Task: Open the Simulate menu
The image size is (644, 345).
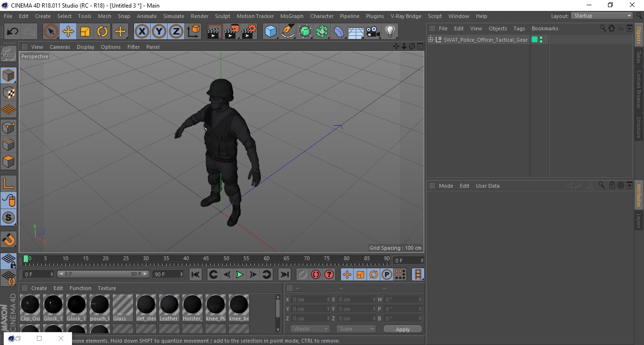Action: pos(174,16)
